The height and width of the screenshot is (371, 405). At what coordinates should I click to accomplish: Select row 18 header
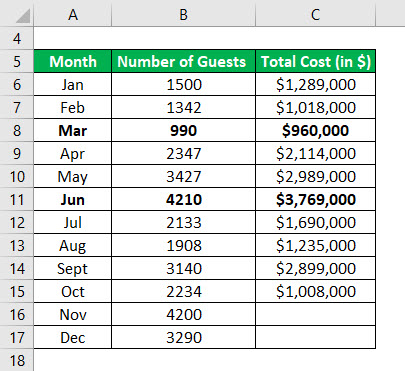(x=17, y=360)
